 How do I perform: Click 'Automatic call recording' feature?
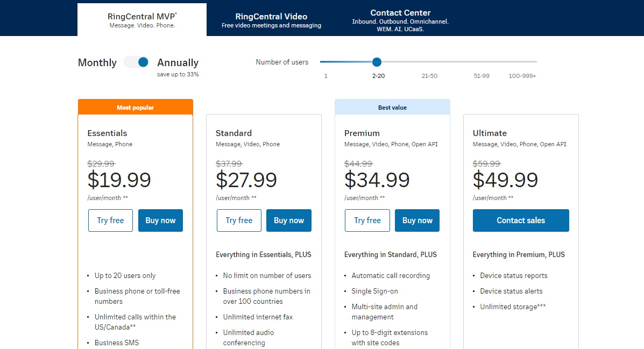(391, 275)
